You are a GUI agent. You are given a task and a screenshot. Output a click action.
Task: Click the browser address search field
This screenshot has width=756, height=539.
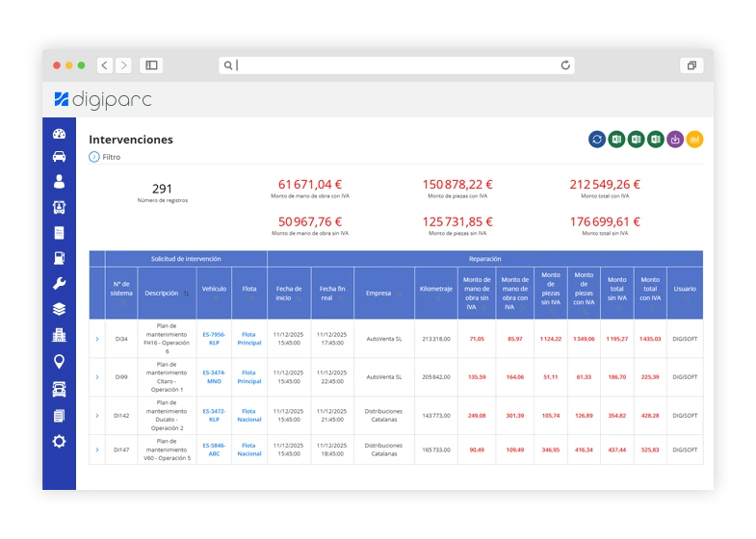click(397, 65)
